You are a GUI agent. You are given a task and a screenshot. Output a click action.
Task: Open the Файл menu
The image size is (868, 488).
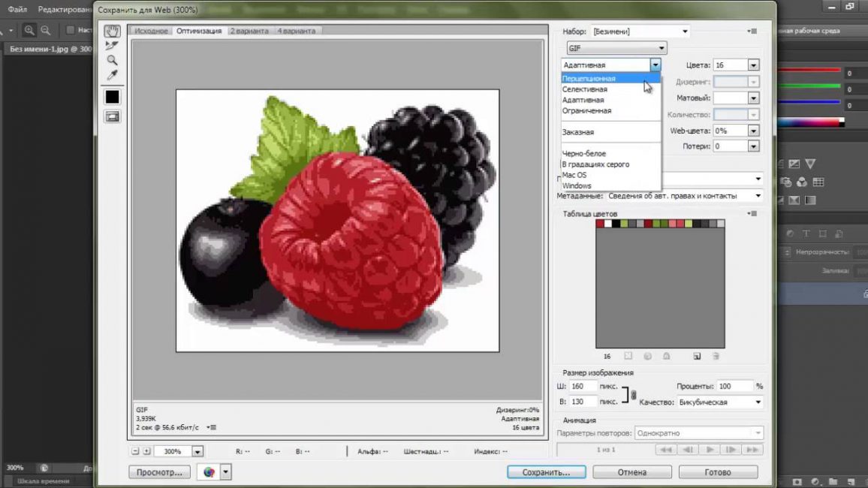click(16, 10)
